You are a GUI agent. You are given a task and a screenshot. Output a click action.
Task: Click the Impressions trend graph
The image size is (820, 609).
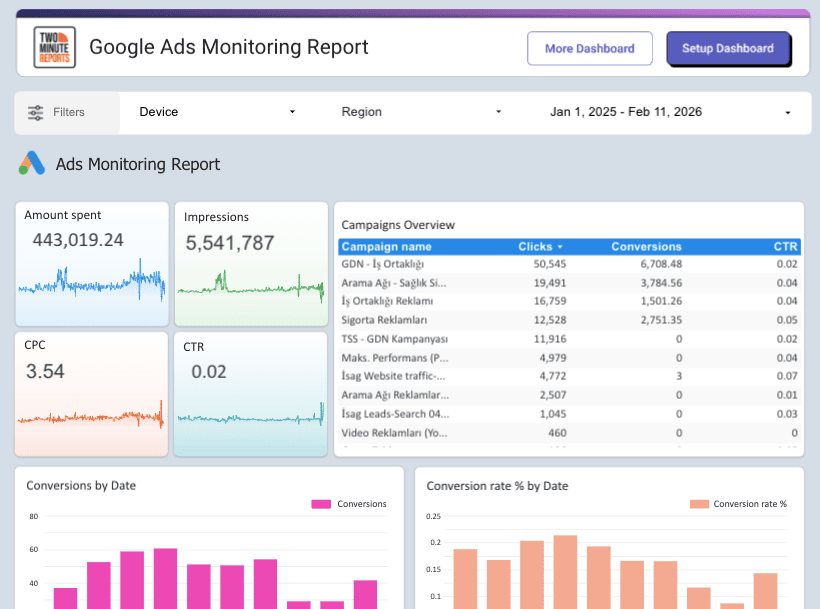tap(250, 290)
